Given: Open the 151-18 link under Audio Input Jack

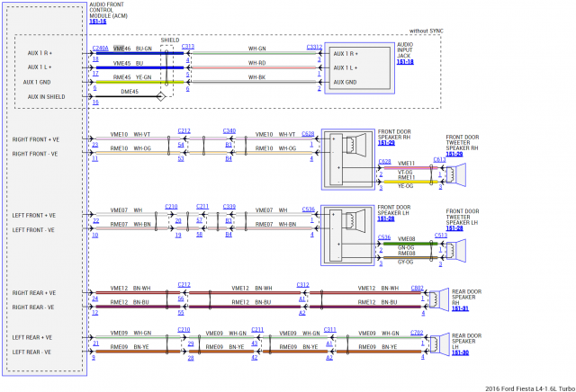Looking at the screenshot, I should tap(404, 62).
